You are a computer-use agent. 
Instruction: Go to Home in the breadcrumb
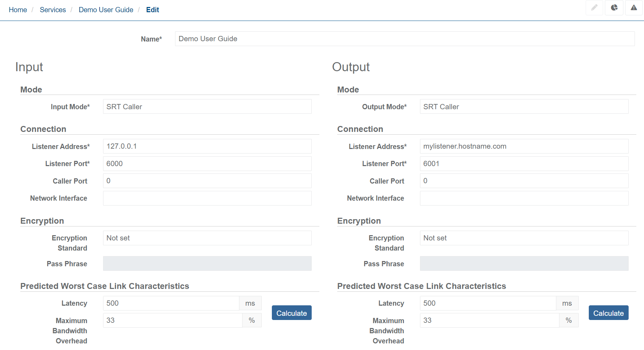[18, 10]
